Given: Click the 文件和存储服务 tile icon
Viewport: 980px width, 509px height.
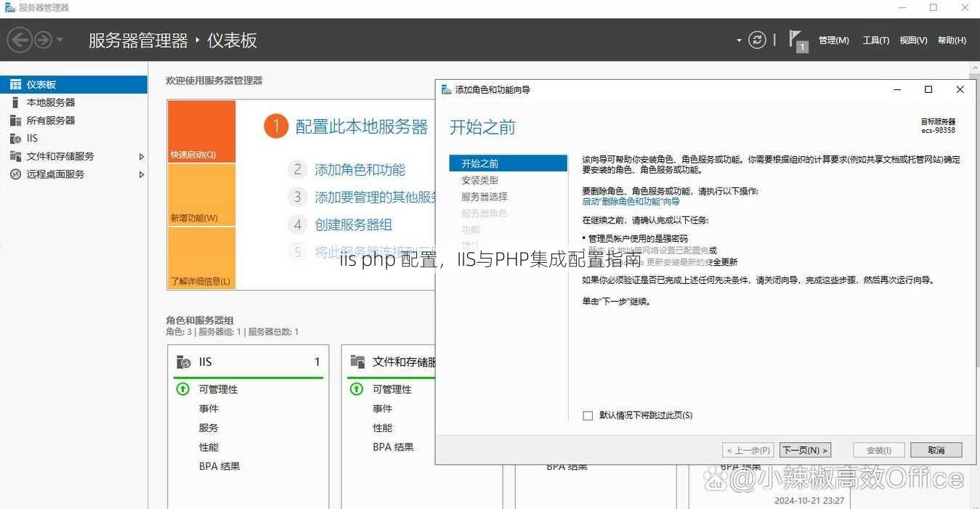Looking at the screenshot, I should (357, 362).
